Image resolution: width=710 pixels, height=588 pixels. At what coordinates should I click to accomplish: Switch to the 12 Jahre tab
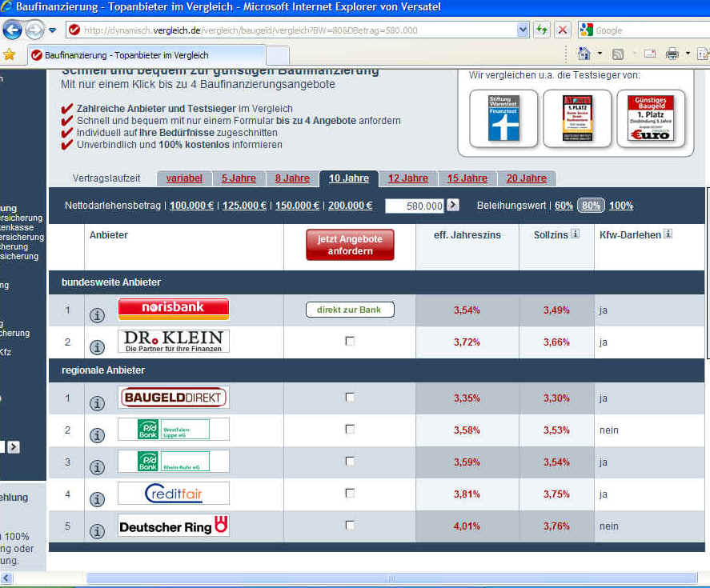408,178
